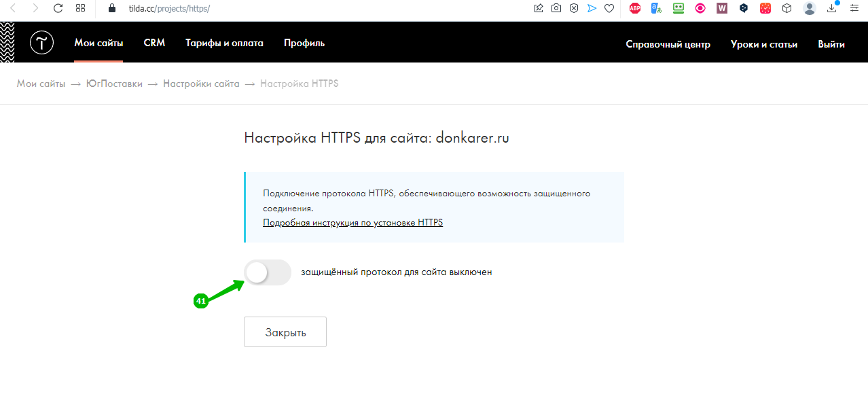The height and width of the screenshot is (411, 868).
Task: Take a snapshot with the camera icon
Action: point(556,8)
